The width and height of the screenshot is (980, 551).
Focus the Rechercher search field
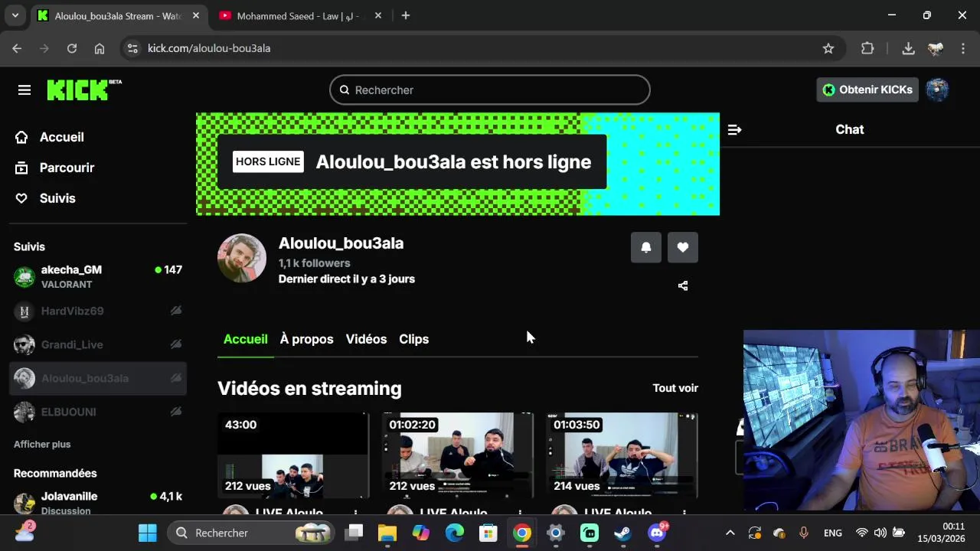(x=490, y=90)
